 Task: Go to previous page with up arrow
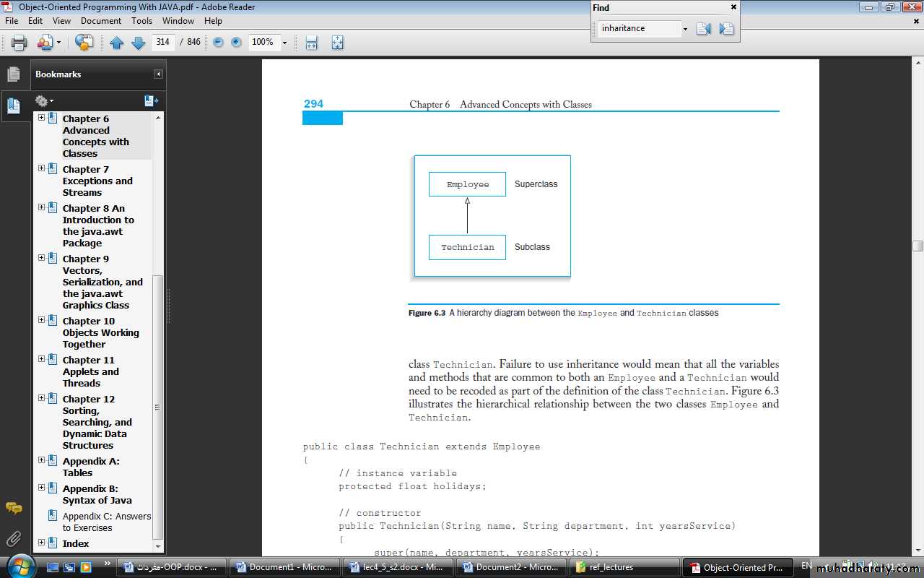117,43
